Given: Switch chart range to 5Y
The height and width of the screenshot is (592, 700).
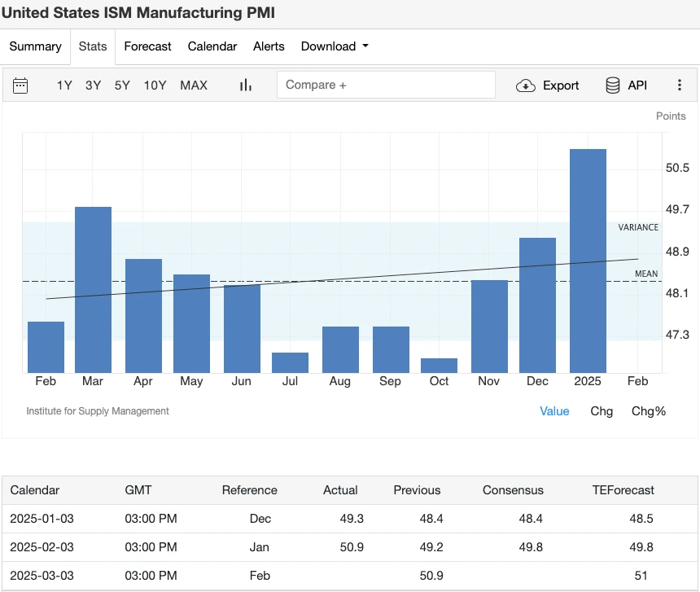Looking at the screenshot, I should 122,86.
